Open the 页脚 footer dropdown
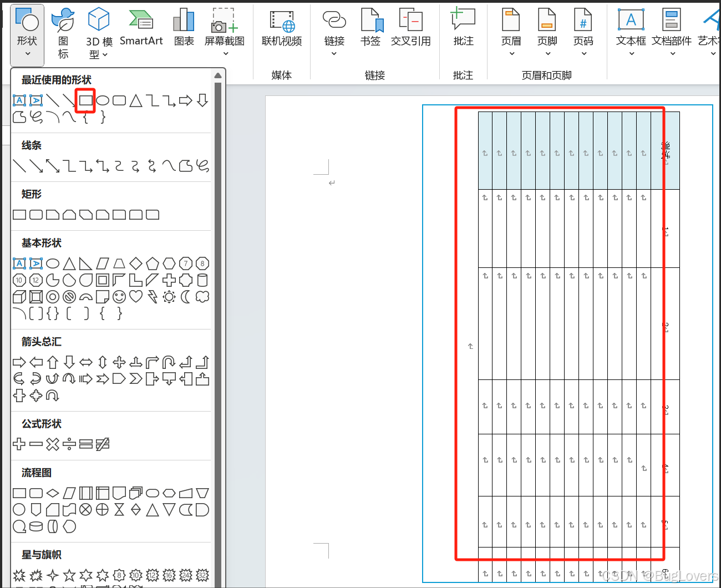The image size is (721, 588). pos(547,32)
